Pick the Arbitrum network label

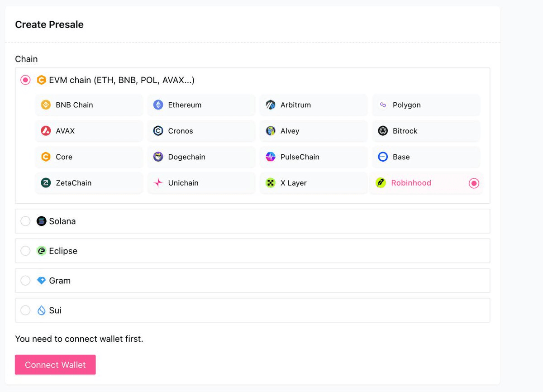(295, 105)
